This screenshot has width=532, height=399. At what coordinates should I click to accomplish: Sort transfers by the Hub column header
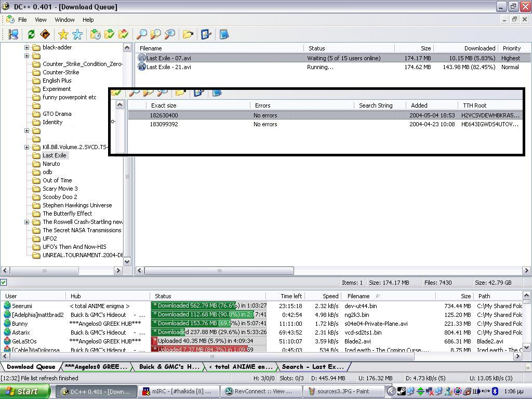point(108,296)
